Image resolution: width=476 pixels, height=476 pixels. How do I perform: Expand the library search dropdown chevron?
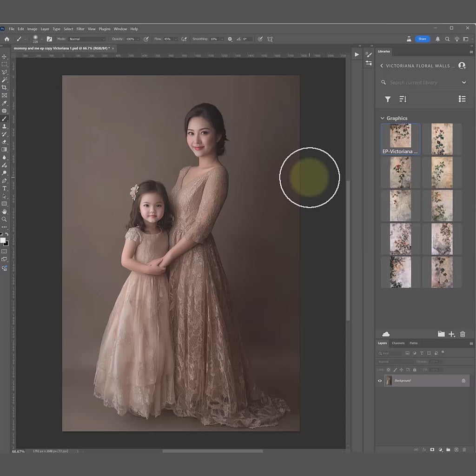[463, 82]
